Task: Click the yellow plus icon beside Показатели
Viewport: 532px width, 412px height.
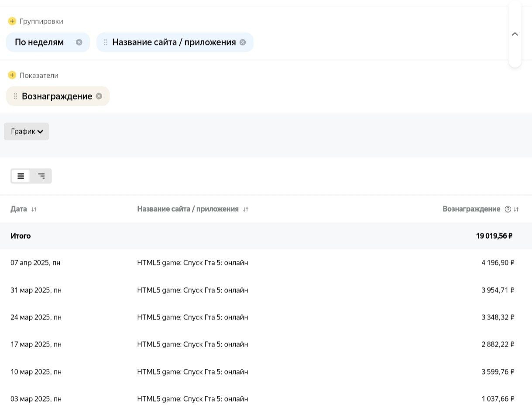Action: coord(12,75)
